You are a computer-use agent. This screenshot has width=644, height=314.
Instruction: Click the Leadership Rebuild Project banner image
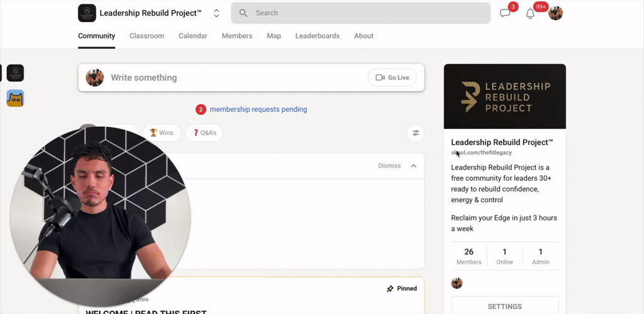pos(505,97)
